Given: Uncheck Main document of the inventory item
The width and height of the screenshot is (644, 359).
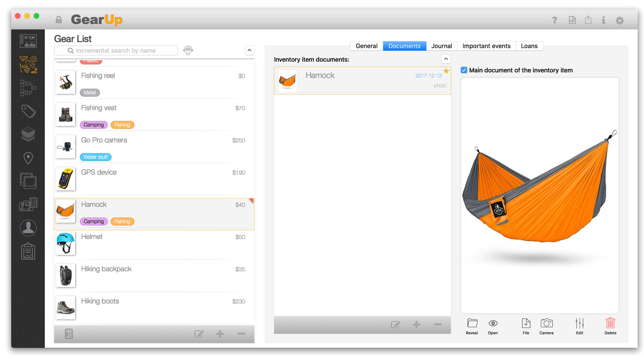Looking at the screenshot, I should [464, 70].
